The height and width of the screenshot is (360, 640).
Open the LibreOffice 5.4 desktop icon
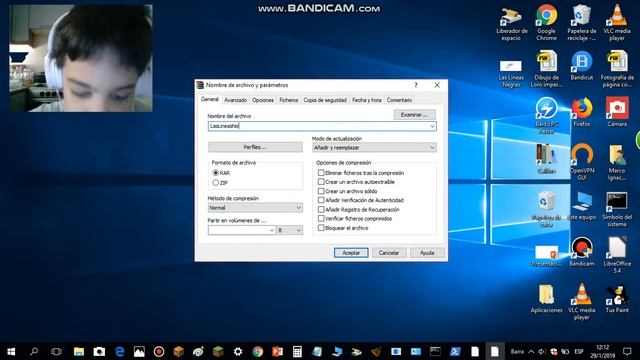coord(617,255)
